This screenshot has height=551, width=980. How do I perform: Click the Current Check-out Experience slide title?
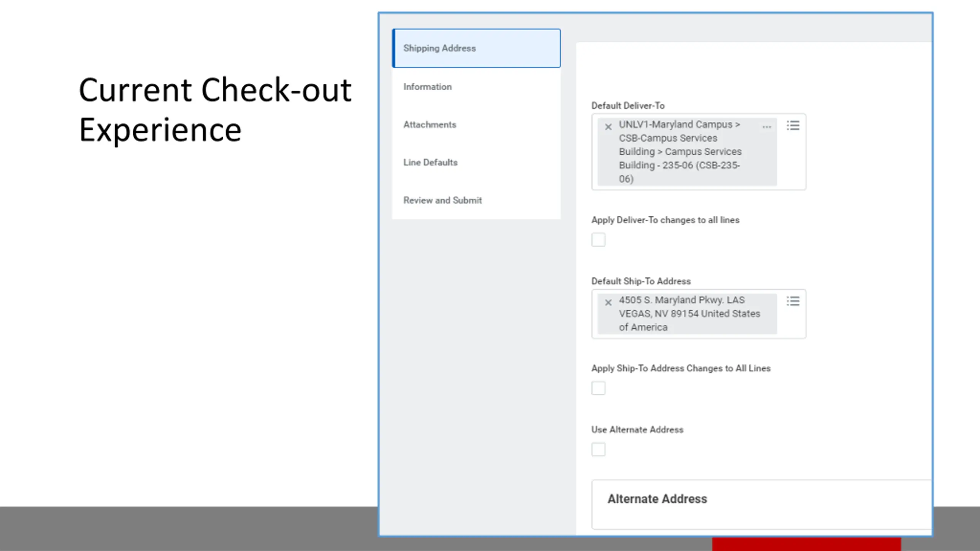(x=215, y=109)
